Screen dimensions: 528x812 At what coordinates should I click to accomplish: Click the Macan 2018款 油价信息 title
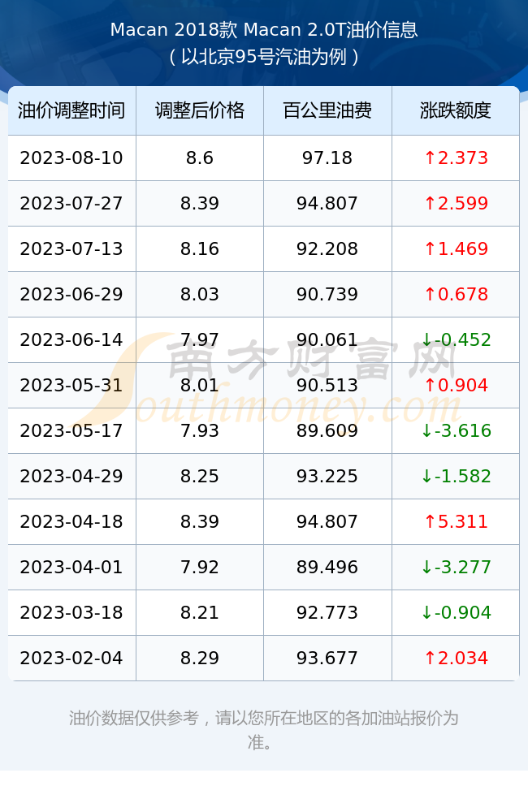click(x=264, y=30)
